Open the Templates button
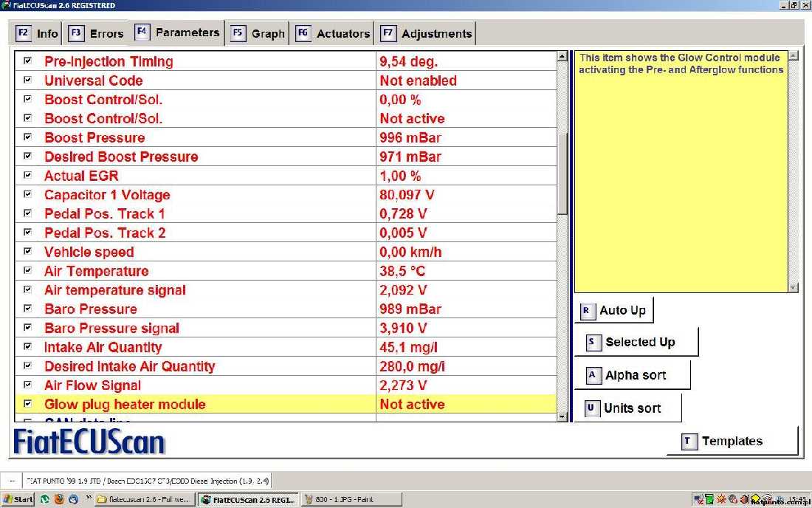This screenshot has height=508, width=812. (732, 442)
